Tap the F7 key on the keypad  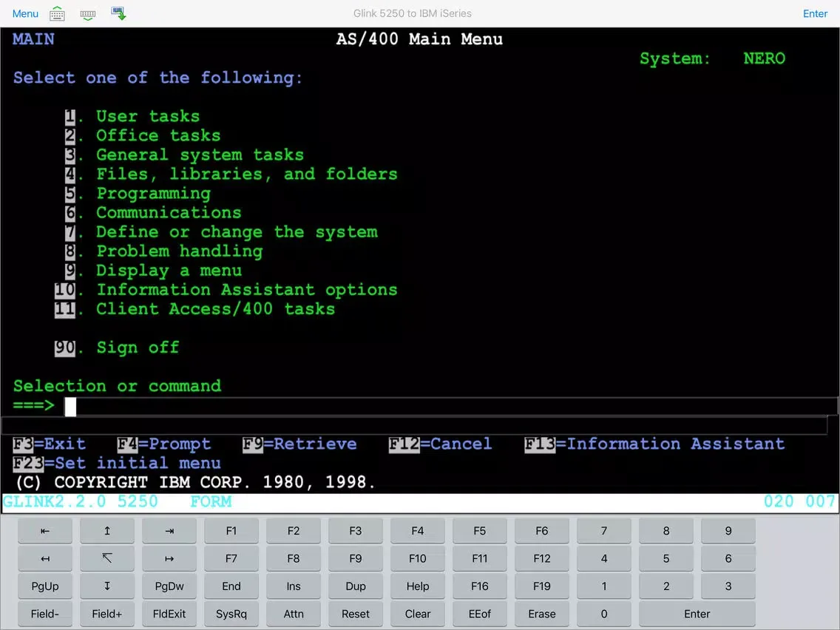(231, 559)
